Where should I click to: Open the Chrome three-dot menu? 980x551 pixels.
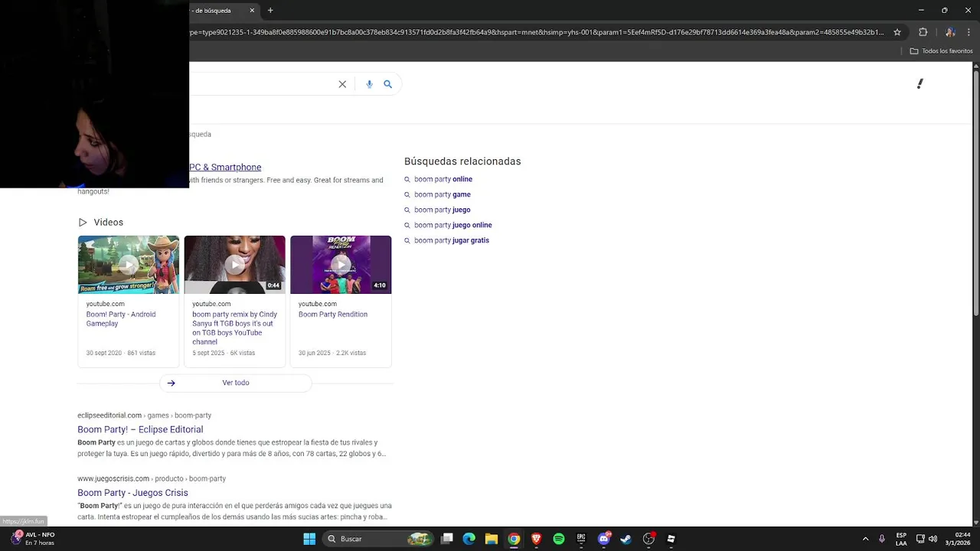[968, 32]
